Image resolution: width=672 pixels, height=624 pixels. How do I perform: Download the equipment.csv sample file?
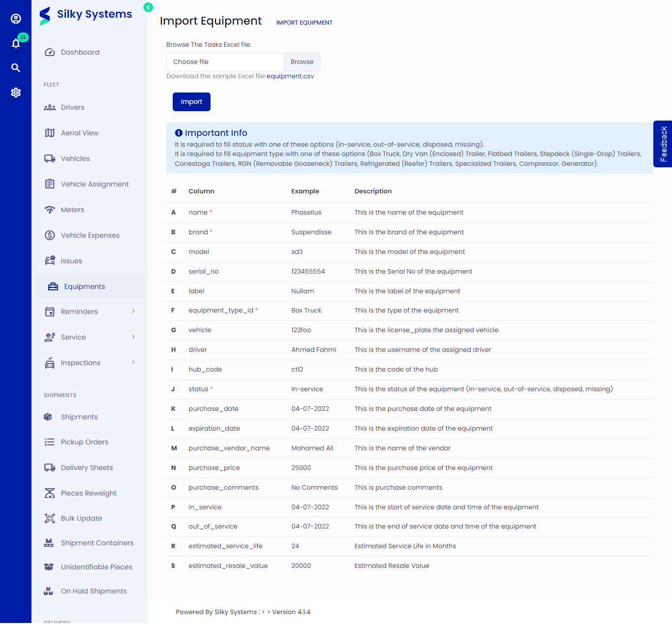pos(290,76)
